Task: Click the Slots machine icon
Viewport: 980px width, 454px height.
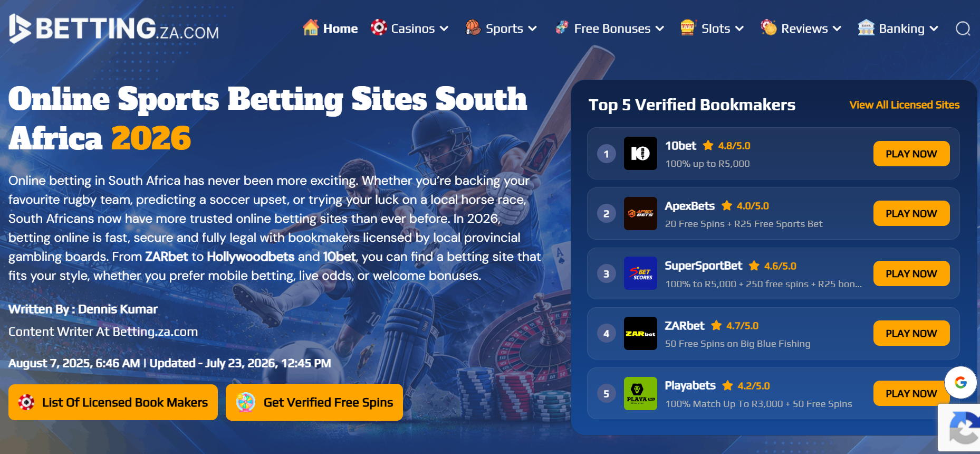Action: pos(688,27)
